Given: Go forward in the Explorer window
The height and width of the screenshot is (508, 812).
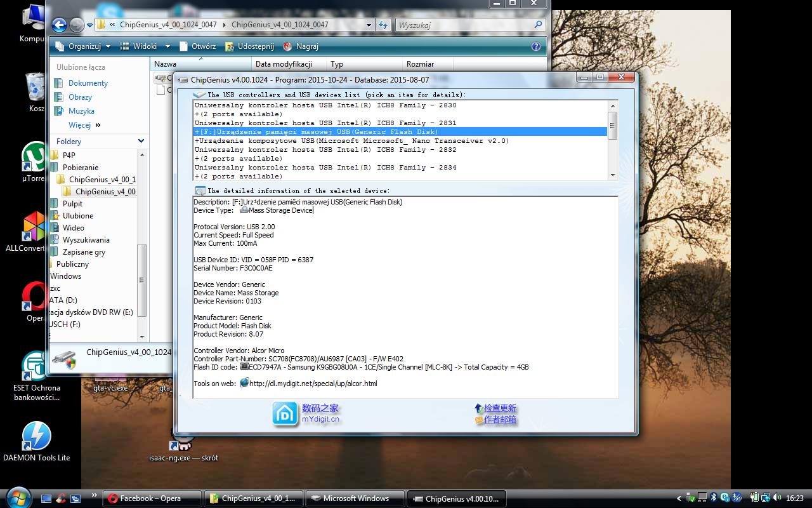Looking at the screenshot, I should (x=77, y=25).
